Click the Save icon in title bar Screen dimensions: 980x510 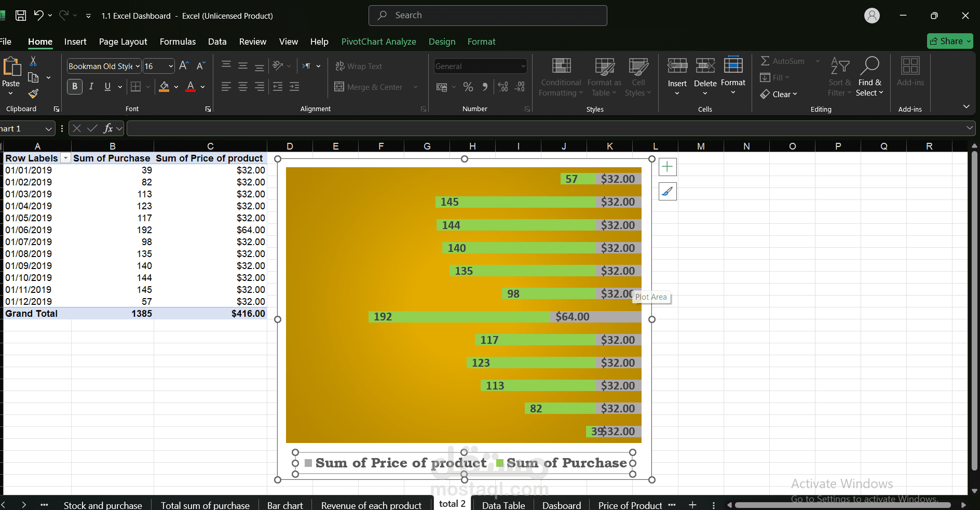click(21, 16)
